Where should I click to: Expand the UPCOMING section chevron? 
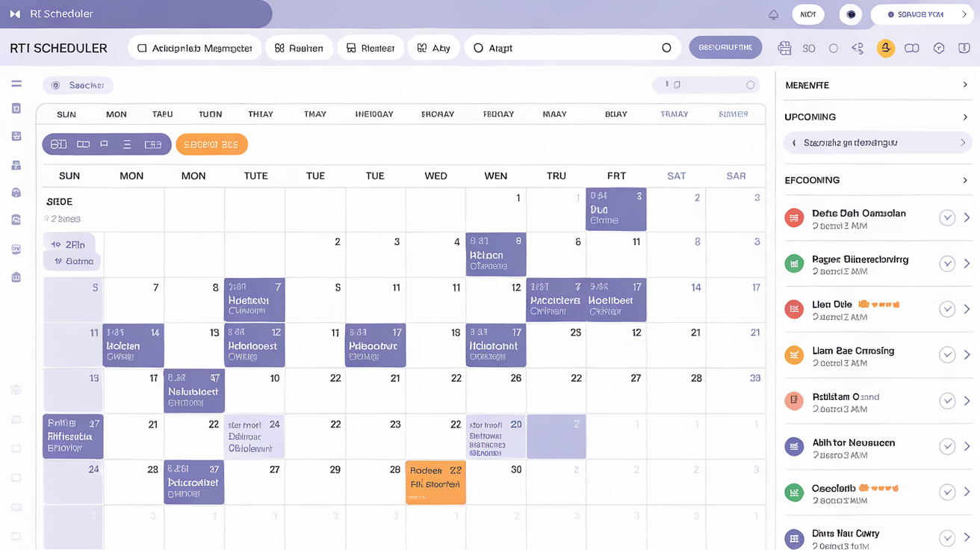click(965, 117)
